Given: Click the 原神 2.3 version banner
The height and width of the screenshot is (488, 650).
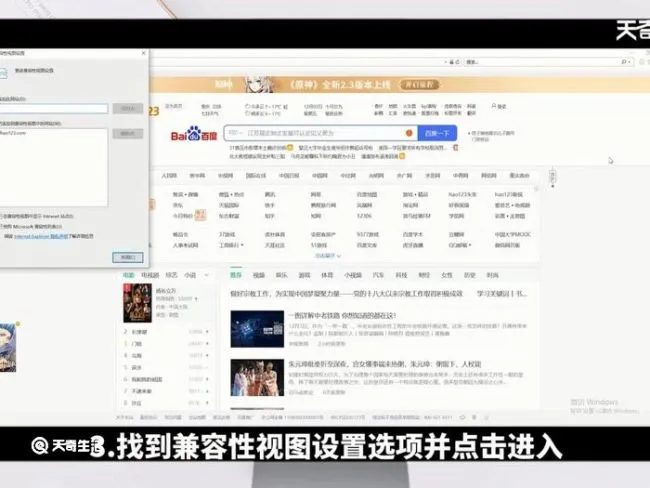Looking at the screenshot, I should 398,85.
